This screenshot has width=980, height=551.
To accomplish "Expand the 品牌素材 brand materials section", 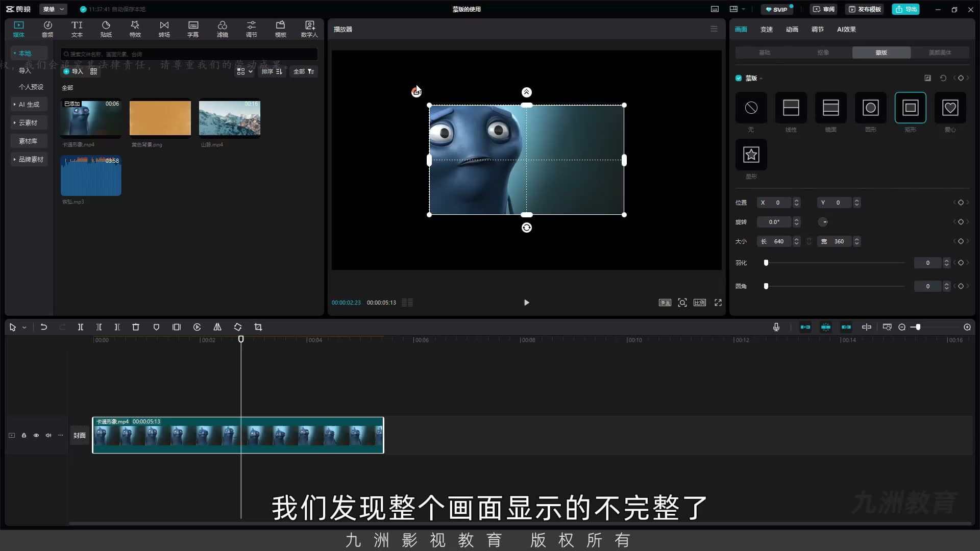I will 29,159.
